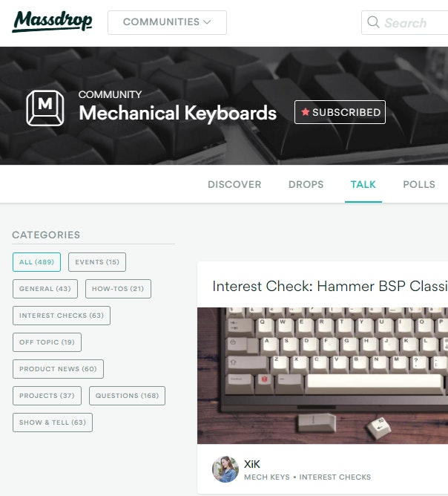Switch to the Drops tab

306,184
